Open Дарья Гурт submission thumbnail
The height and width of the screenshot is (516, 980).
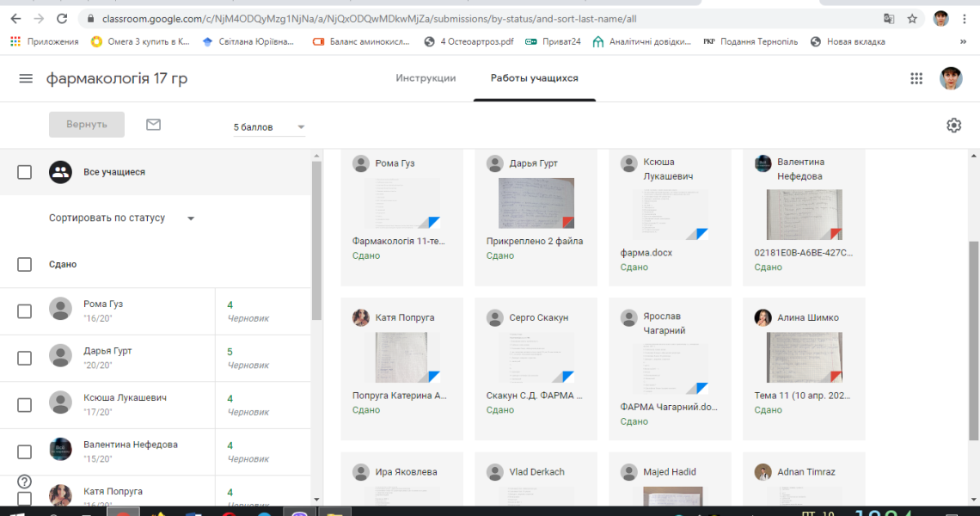[536, 203]
